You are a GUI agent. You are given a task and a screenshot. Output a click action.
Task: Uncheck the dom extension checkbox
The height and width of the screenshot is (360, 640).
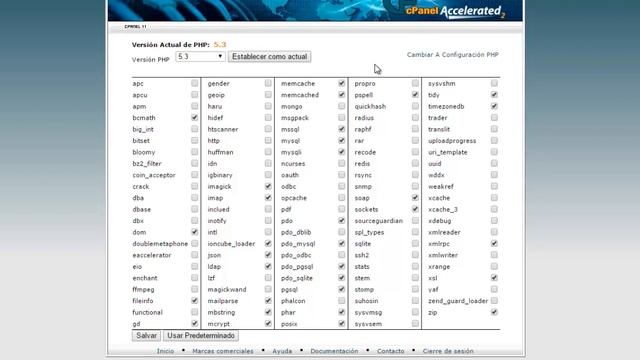click(x=195, y=232)
